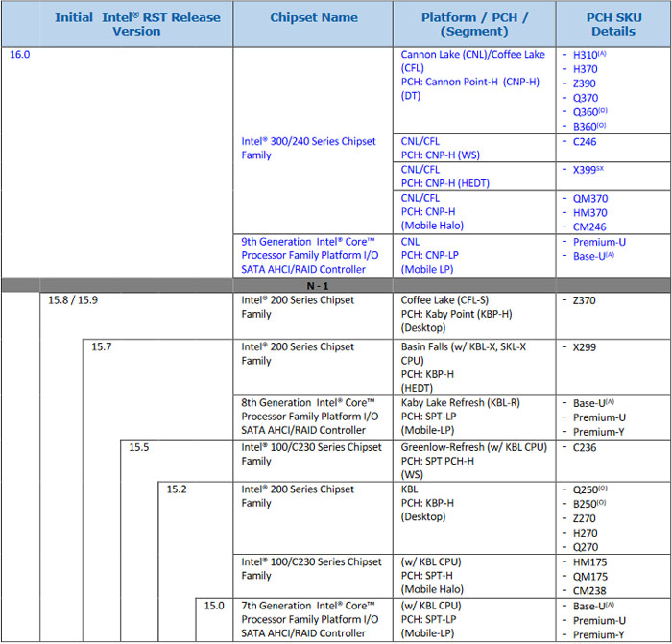Select the C236 SKU entry
Screen dimensions: 672x644
coord(585,447)
